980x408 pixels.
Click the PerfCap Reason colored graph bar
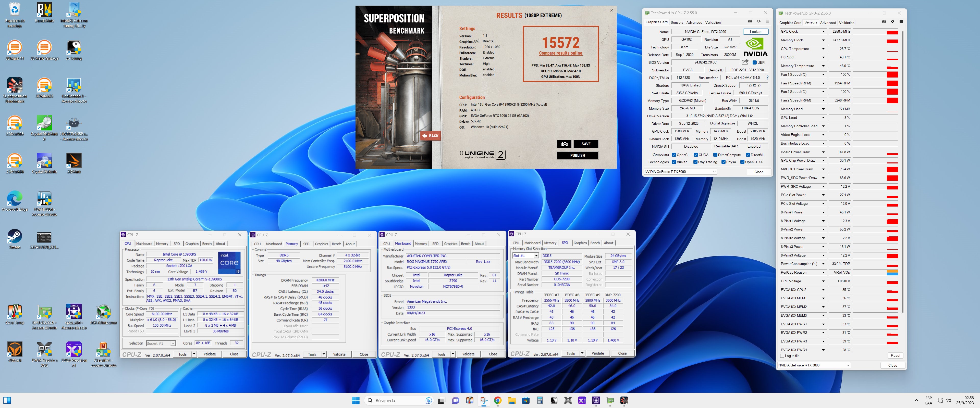(892, 272)
